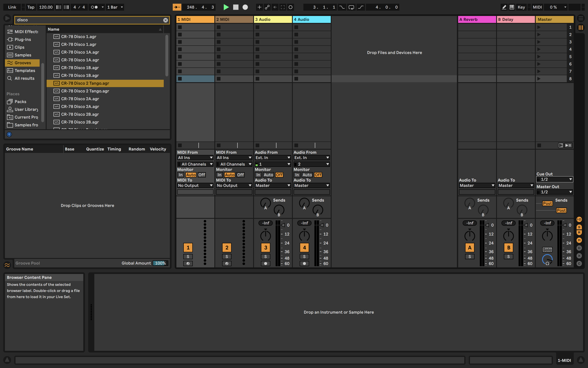
Task: Adjust track 3 Audio volume fader
Action: pyautogui.click(x=283, y=225)
